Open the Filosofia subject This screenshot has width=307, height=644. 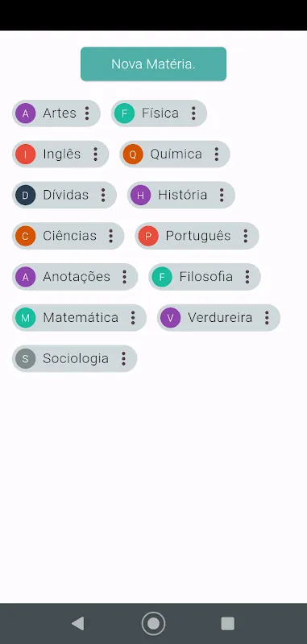tap(205, 277)
